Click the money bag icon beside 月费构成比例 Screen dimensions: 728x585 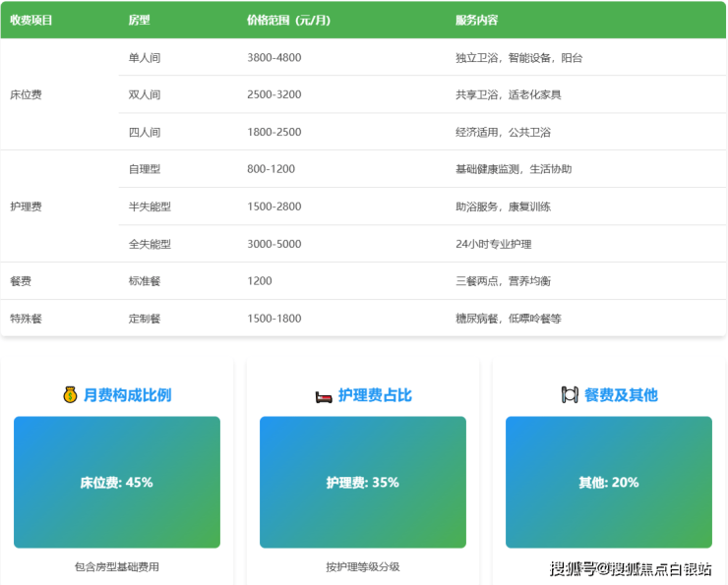click(x=70, y=395)
